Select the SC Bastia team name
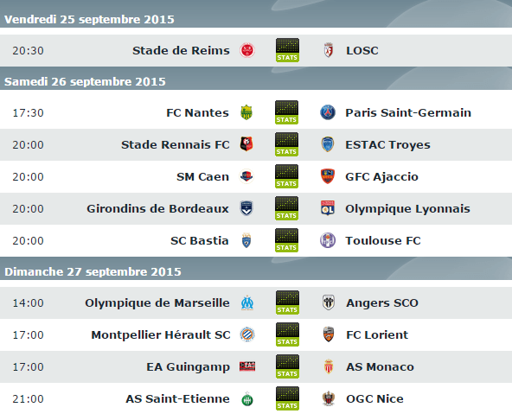Screen dimensions: 512x420 pyautogui.click(x=200, y=241)
